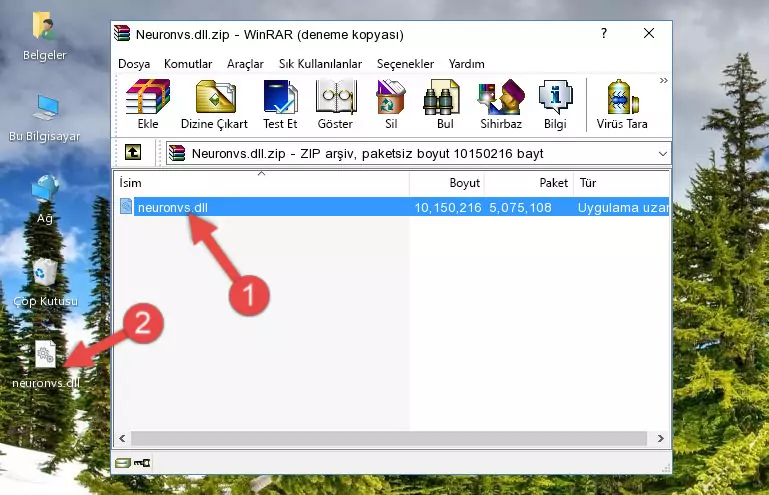Click the Virüs Tara scan icon
This screenshot has height=495, width=769.
coord(622,104)
